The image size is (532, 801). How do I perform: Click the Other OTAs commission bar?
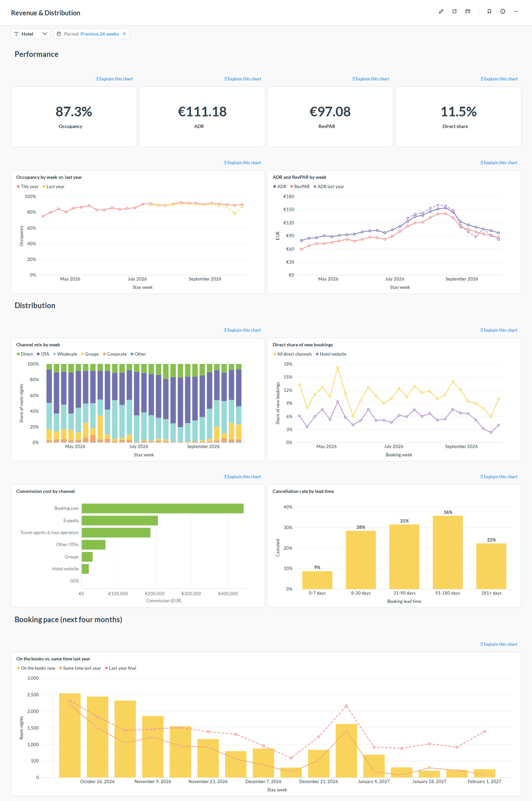94,545
